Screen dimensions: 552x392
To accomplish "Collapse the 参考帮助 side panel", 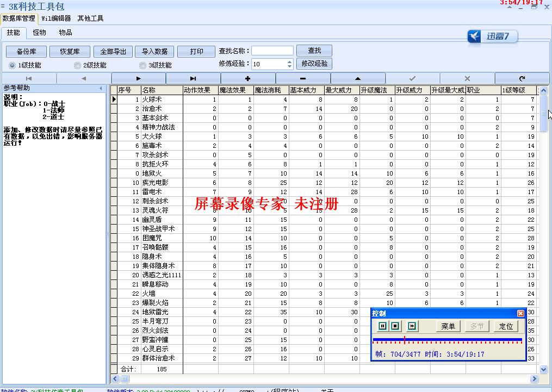I will tap(101, 87).
